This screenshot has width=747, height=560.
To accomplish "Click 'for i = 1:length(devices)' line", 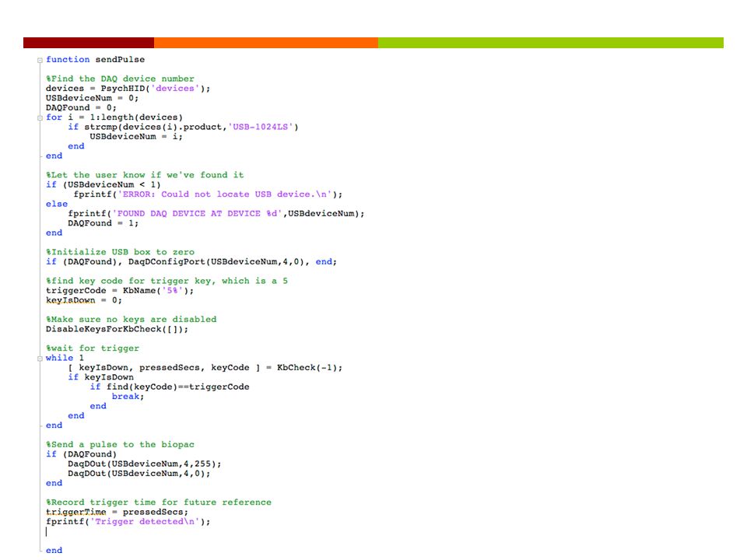I will tap(114, 117).
